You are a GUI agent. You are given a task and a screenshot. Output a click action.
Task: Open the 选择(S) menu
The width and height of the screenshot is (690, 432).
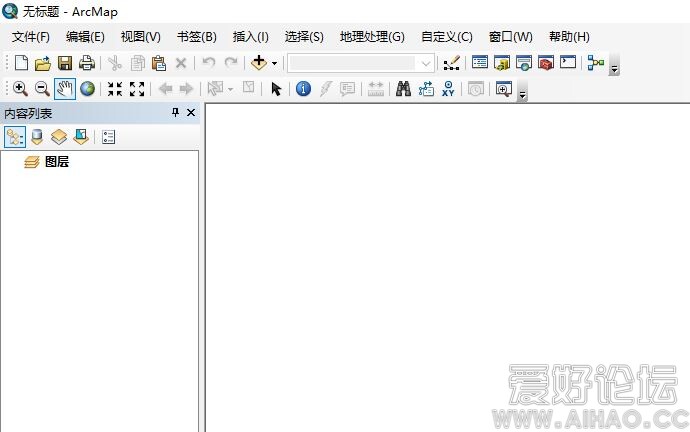[x=304, y=37]
